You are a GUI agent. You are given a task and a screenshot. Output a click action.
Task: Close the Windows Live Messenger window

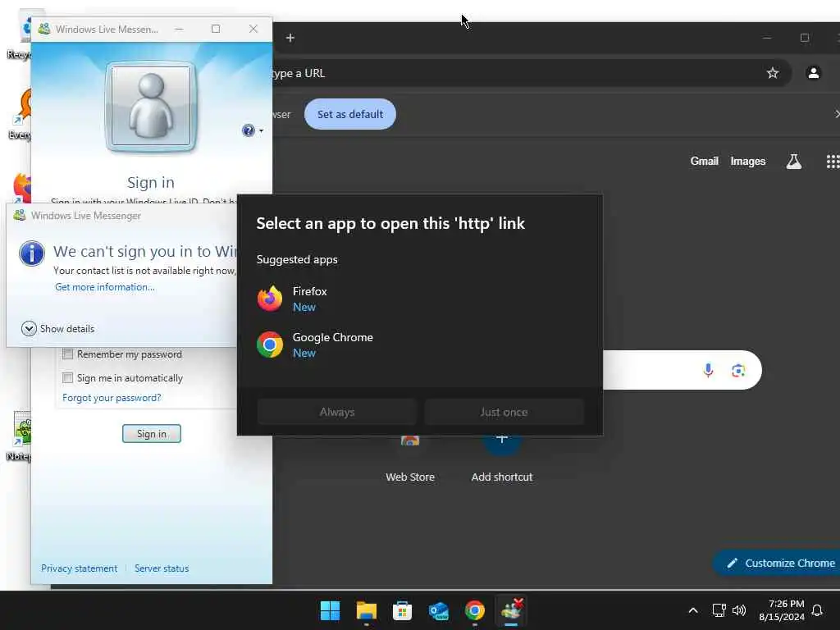(x=253, y=29)
